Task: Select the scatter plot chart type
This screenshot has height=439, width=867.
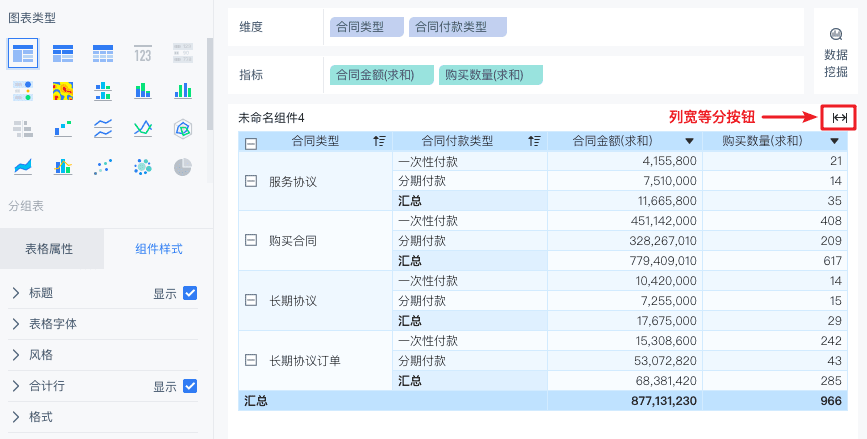Action: (x=103, y=166)
